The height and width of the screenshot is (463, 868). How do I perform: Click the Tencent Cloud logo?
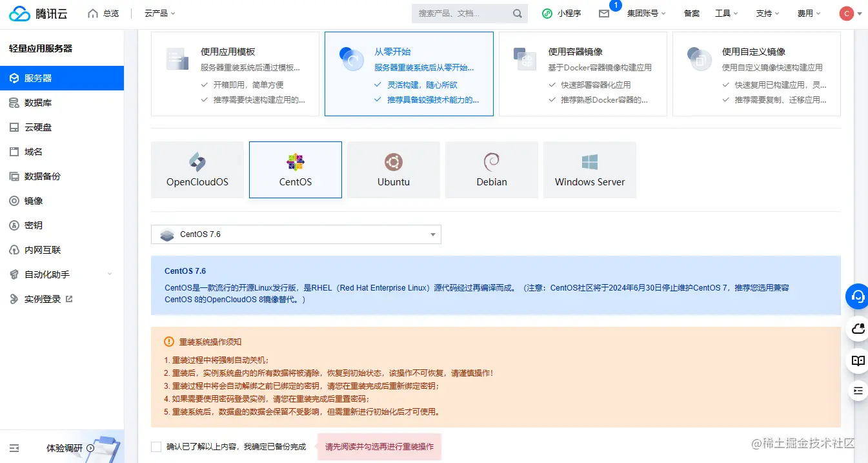click(38, 13)
